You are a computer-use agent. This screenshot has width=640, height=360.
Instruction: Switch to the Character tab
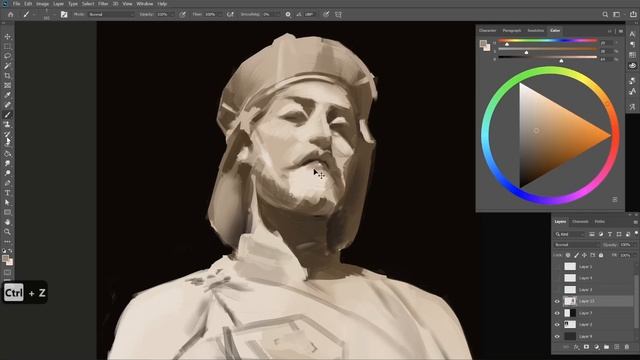(487, 31)
